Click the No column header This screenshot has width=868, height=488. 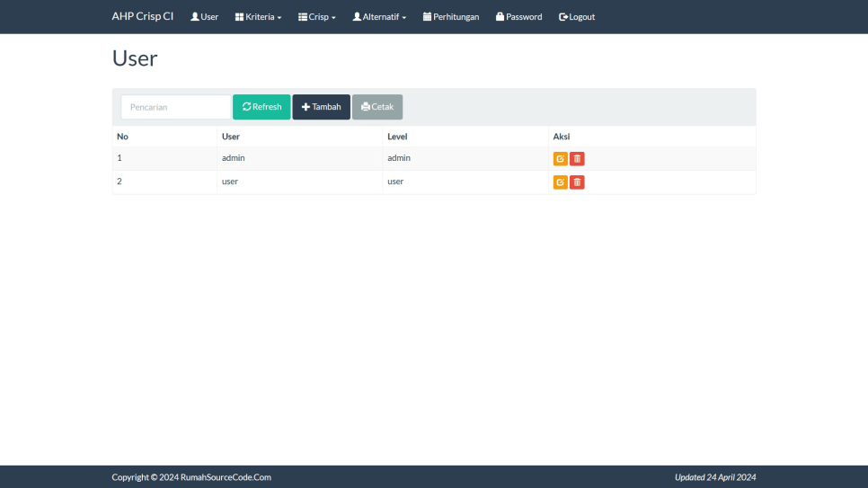pos(122,137)
